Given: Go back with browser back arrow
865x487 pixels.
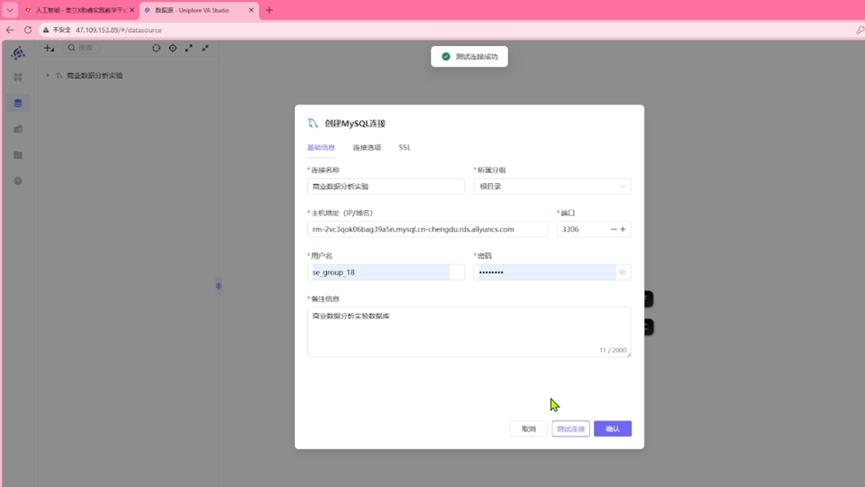Looking at the screenshot, I should (x=10, y=30).
